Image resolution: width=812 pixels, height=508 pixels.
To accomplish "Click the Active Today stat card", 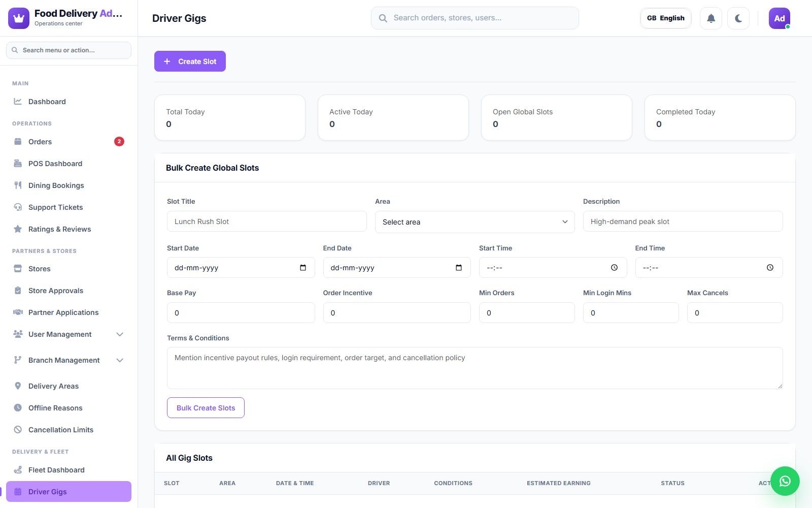I will pos(393,117).
